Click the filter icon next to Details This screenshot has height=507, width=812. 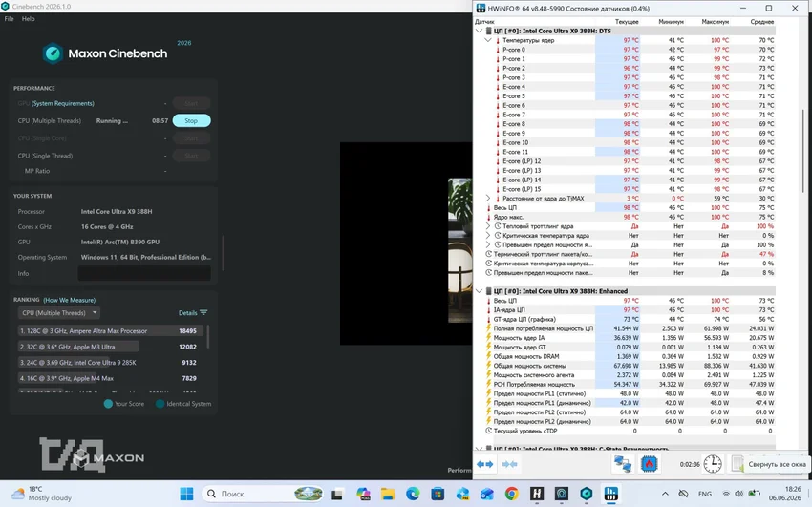coord(203,312)
